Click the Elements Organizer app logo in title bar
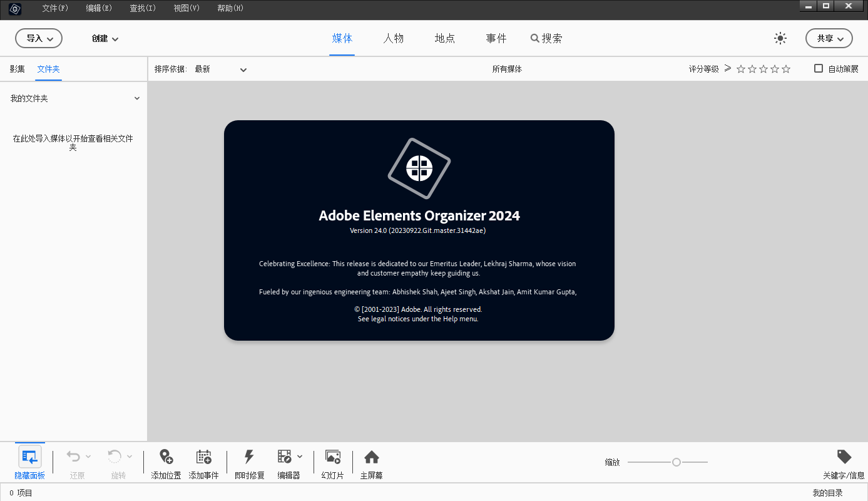 [x=15, y=9]
